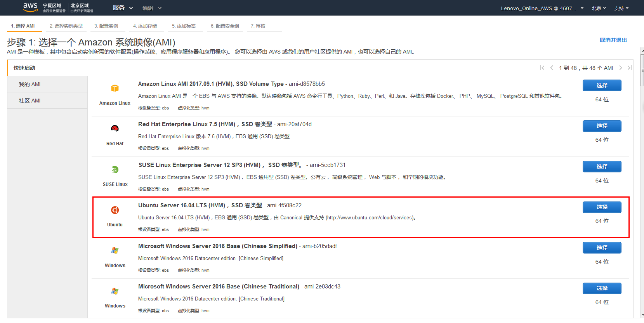Go to previous page of AMI list
Viewport: 644px width, 323px height.
(552, 68)
